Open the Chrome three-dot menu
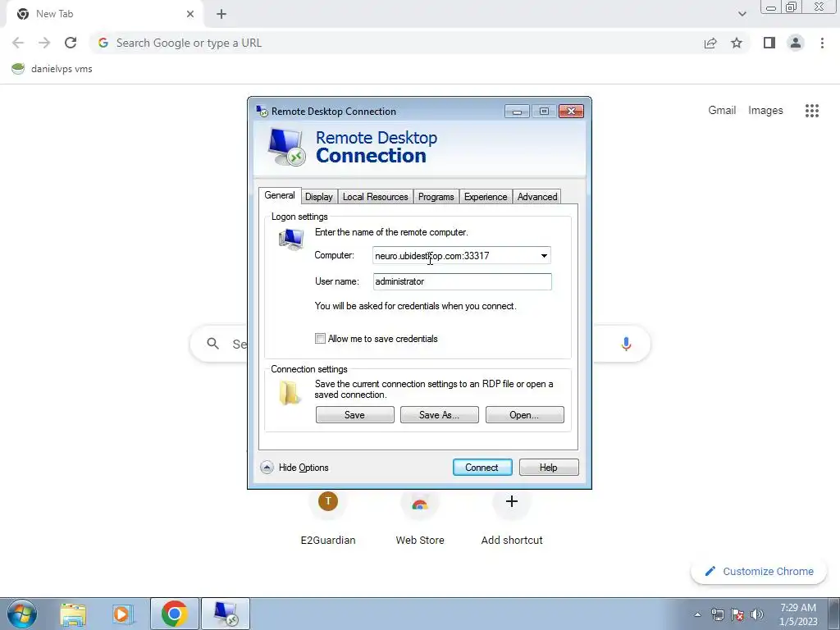The image size is (840, 630). tap(822, 43)
